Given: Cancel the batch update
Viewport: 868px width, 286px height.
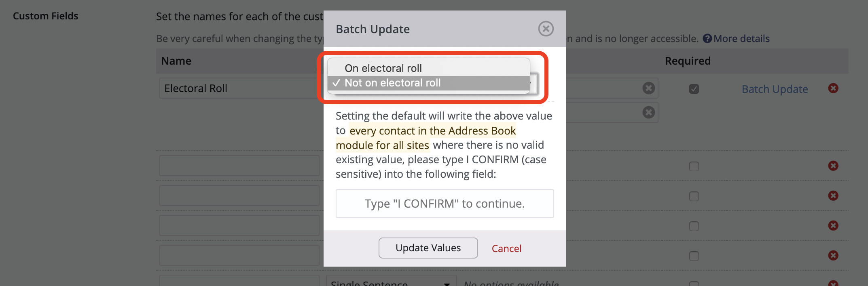Looking at the screenshot, I should coord(506,248).
